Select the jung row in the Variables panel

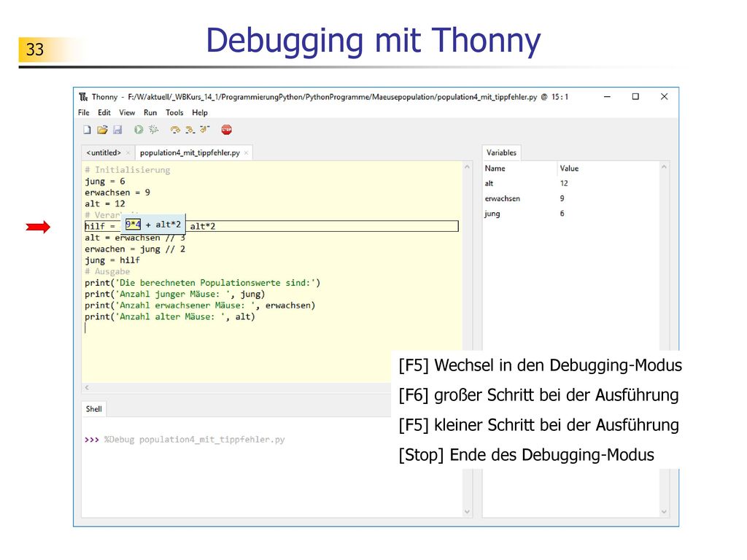(x=570, y=214)
